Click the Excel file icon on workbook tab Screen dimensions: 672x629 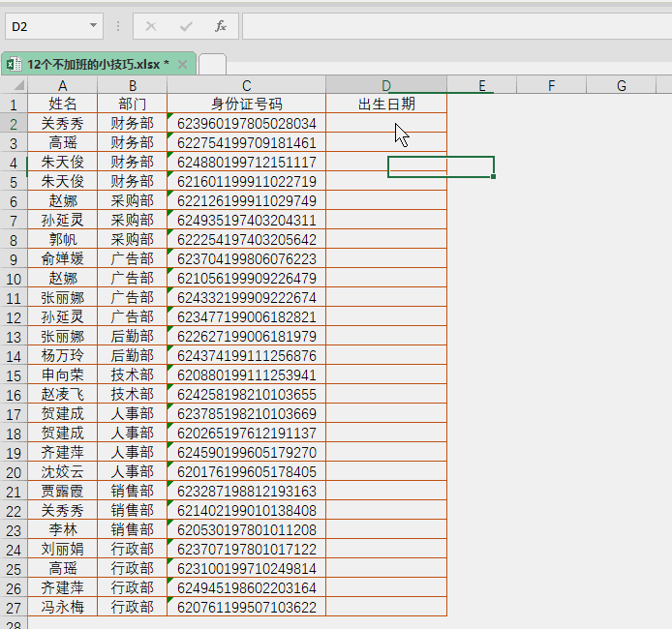(14, 64)
